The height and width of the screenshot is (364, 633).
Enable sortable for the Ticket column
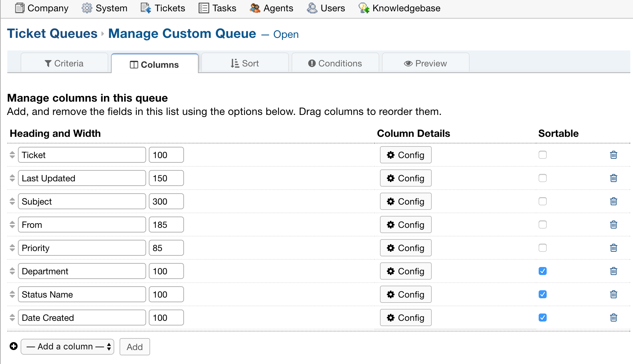pyautogui.click(x=542, y=155)
